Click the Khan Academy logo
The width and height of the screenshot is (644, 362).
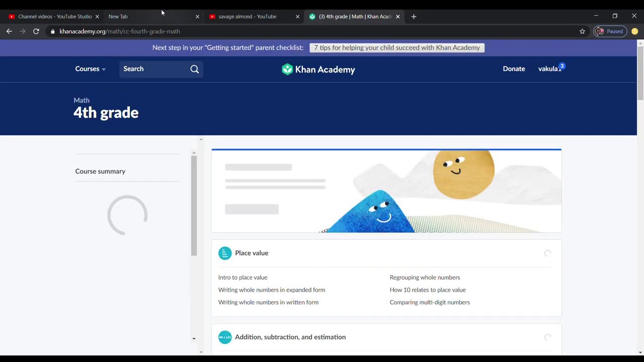click(x=318, y=69)
